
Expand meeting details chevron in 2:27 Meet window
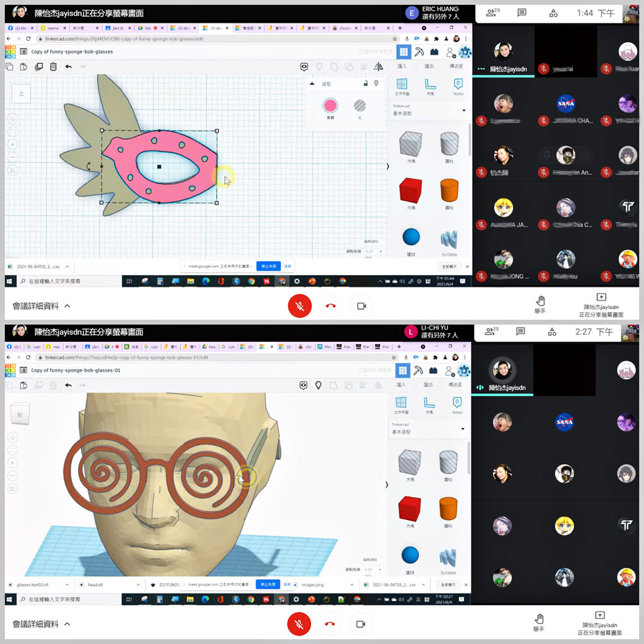67,625
